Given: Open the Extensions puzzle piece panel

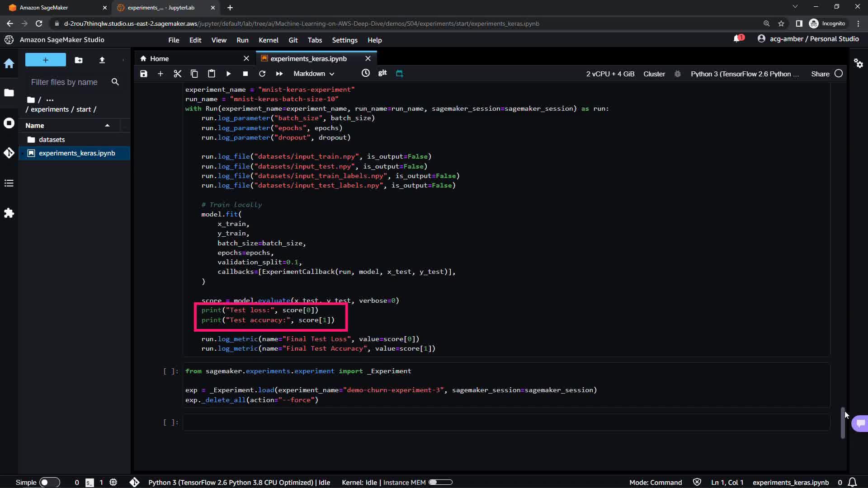Looking at the screenshot, I should pos(9,213).
